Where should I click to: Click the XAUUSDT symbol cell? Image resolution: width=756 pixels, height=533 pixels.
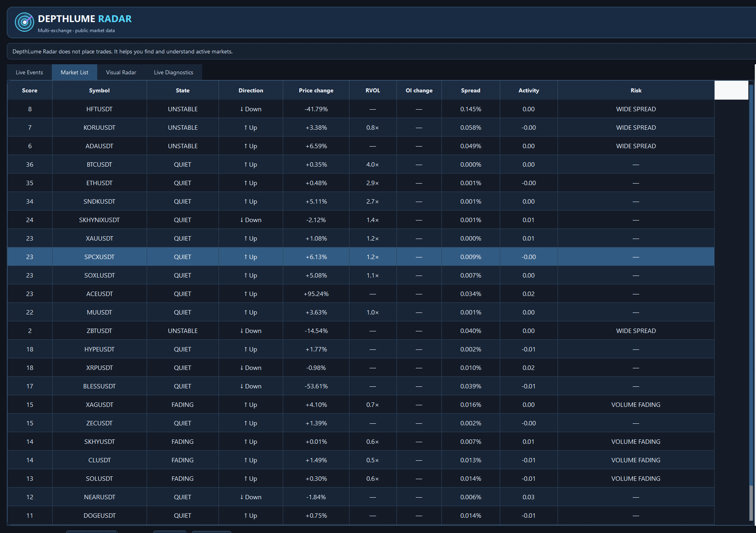(99, 238)
